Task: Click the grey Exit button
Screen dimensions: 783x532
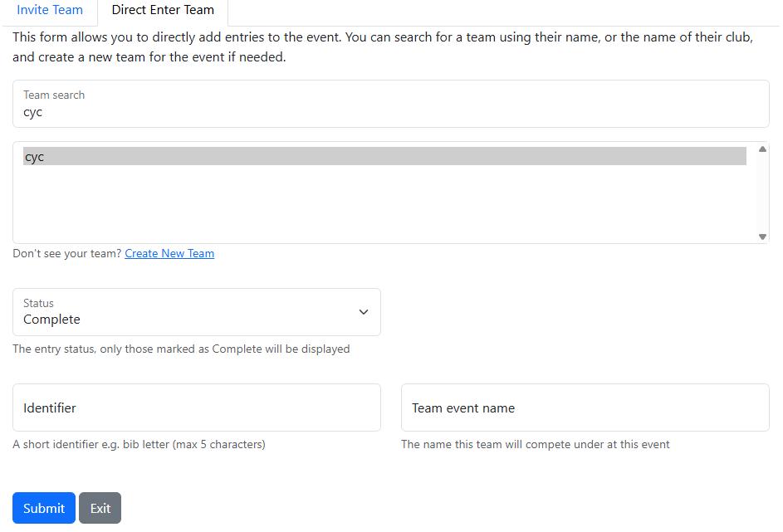Action: coord(100,509)
